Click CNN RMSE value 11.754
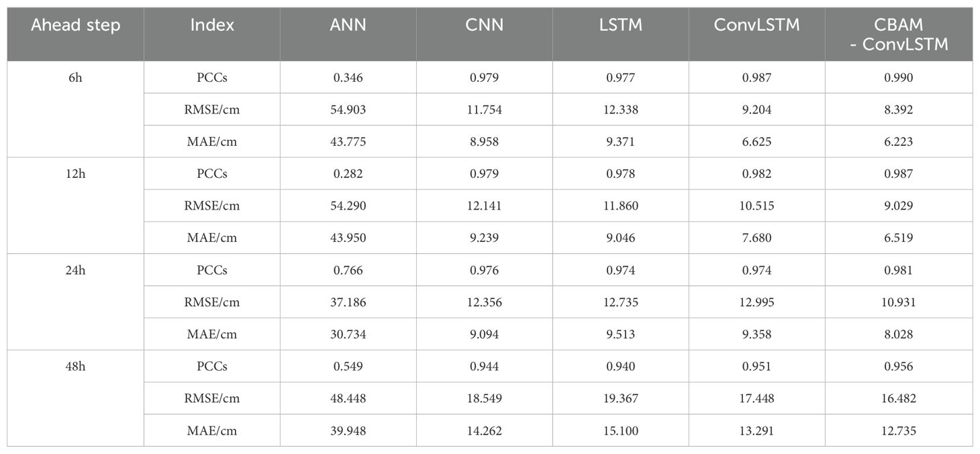The height and width of the screenshot is (454, 980). (x=485, y=109)
